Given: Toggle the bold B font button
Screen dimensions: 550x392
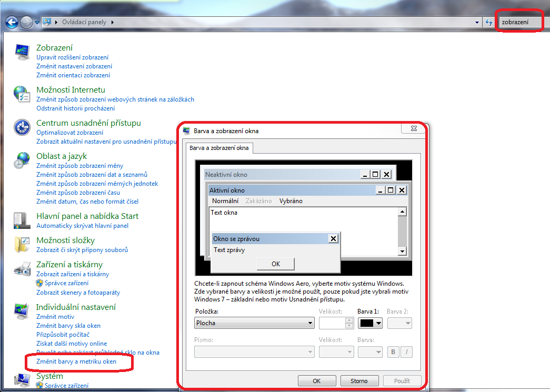Looking at the screenshot, I should click(x=393, y=351).
